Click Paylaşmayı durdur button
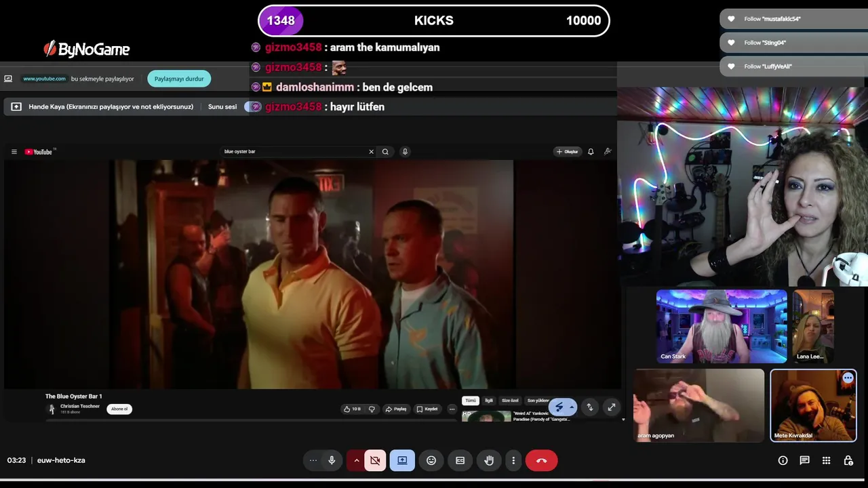Screen dimensions: 868x488 pyautogui.click(x=179, y=79)
